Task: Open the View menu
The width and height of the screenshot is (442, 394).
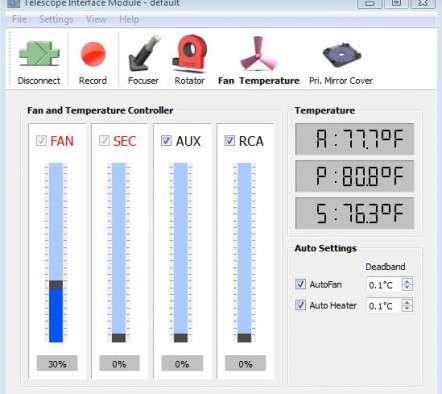Action: point(96,19)
